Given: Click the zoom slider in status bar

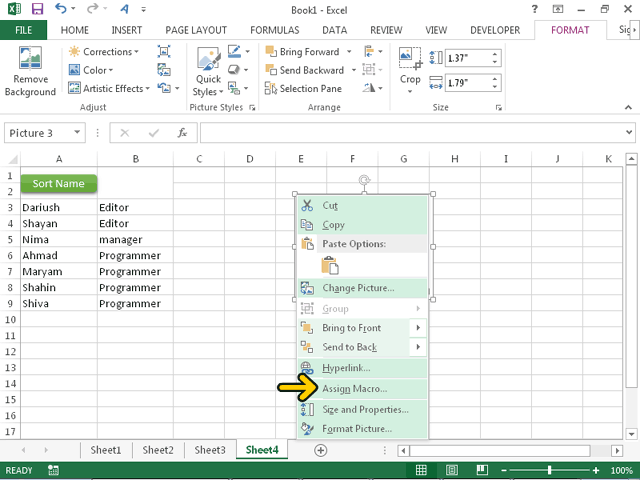Looking at the screenshot, I should tap(549, 470).
